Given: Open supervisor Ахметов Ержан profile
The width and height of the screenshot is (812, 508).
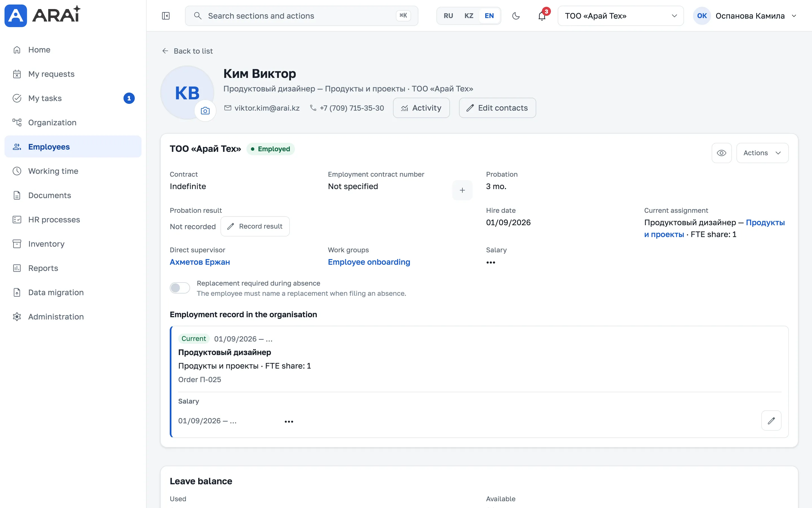Looking at the screenshot, I should [x=200, y=262].
